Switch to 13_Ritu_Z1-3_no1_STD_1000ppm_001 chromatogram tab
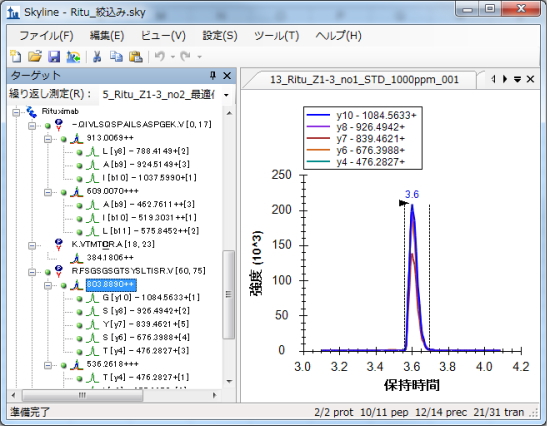550x430 pixels. (x=364, y=80)
